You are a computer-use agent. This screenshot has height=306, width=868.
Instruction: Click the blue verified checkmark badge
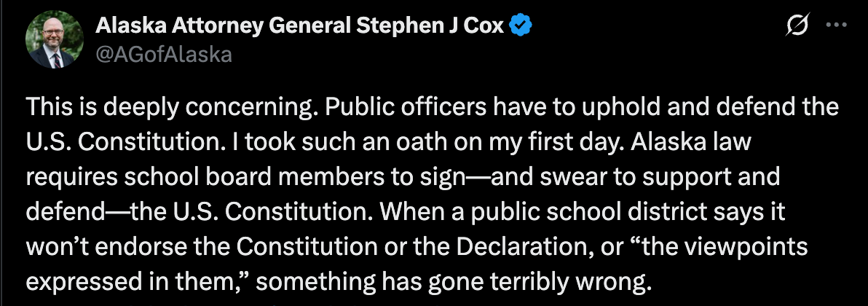pos(521,27)
